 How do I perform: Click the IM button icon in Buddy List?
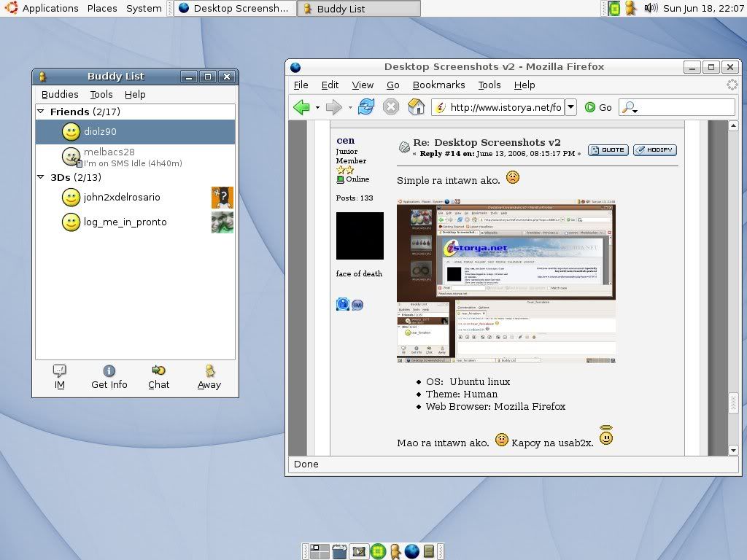(x=60, y=371)
